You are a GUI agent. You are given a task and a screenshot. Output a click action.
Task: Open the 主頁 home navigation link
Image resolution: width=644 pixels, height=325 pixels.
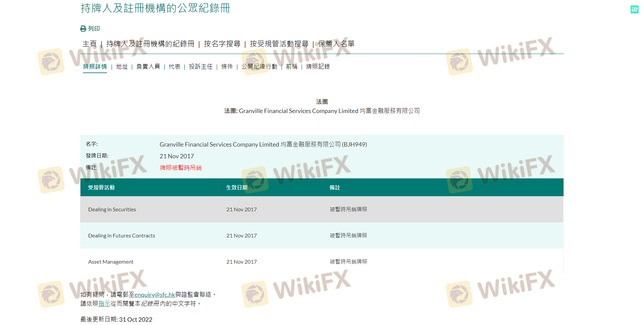coord(90,44)
